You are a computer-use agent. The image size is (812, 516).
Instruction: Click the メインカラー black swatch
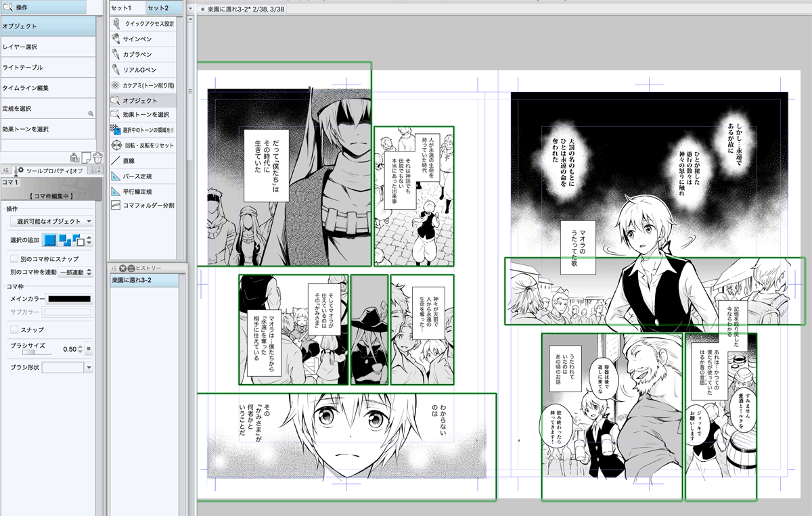tap(69, 298)
